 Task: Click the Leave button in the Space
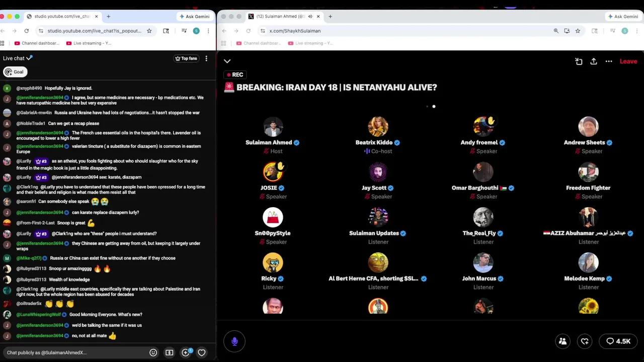(x=628, y=61)
